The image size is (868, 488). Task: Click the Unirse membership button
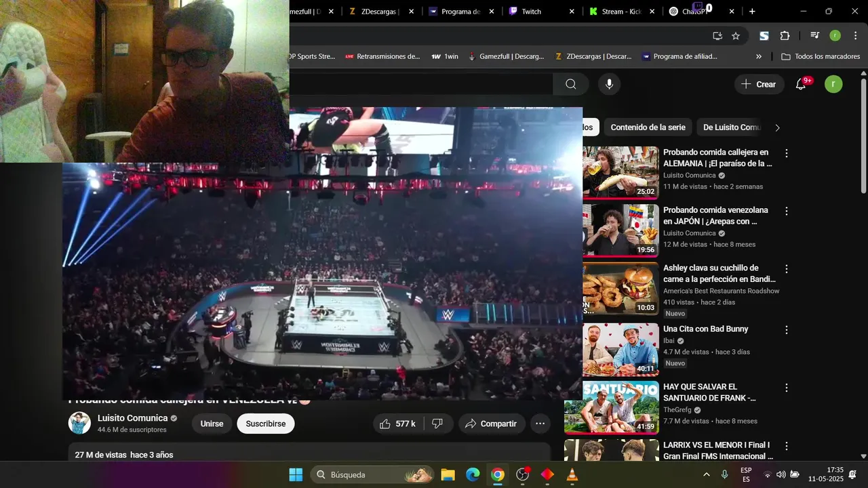coord(212,424)
